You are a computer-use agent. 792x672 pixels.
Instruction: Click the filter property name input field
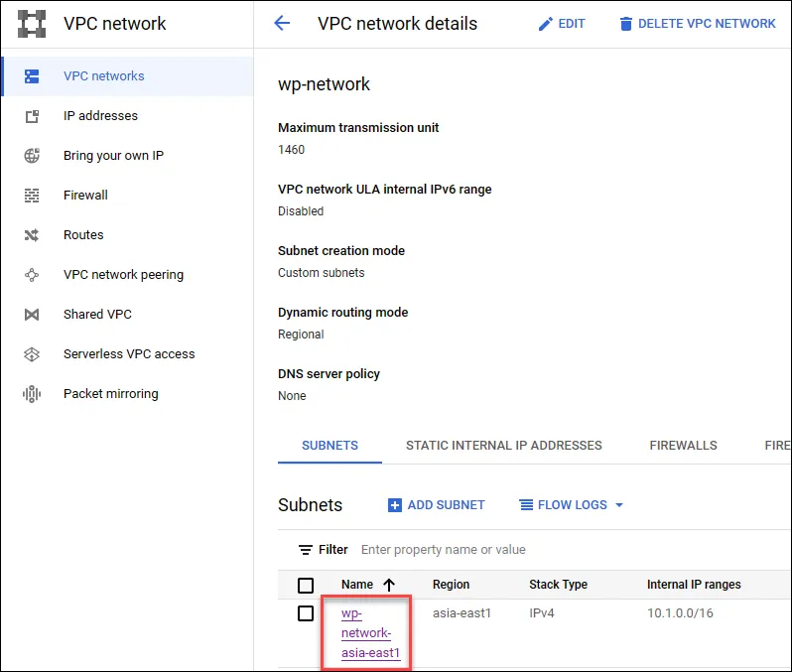(x=574, y=550)
